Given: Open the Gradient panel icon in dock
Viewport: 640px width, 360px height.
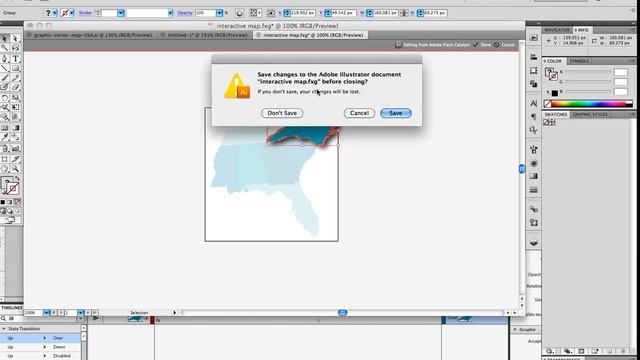Looking at the screenshot, I should [x=533, y=176].
